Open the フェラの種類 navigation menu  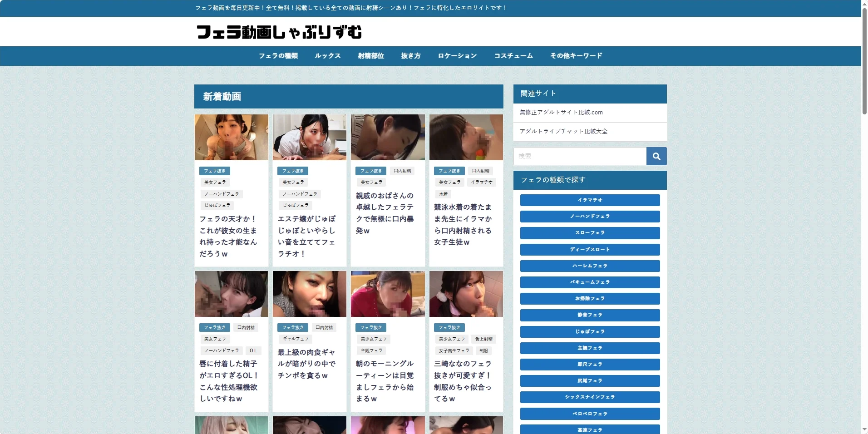coord(278,56)
